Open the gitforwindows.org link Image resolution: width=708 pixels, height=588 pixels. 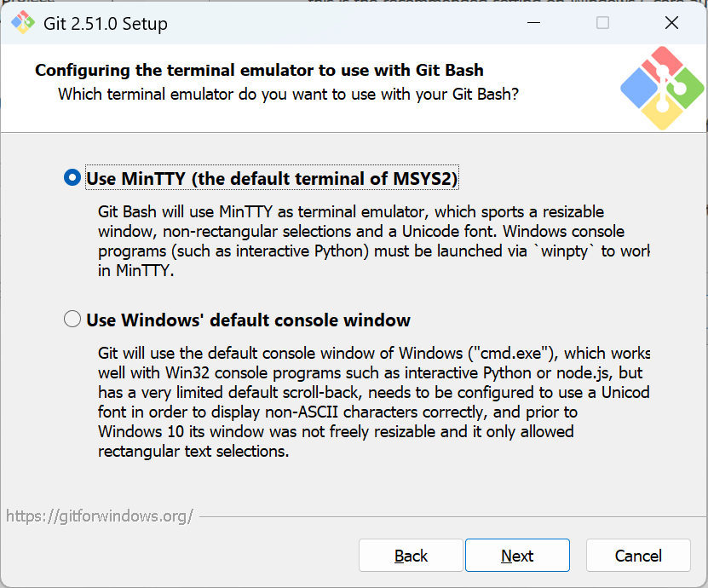click(100, 516)
